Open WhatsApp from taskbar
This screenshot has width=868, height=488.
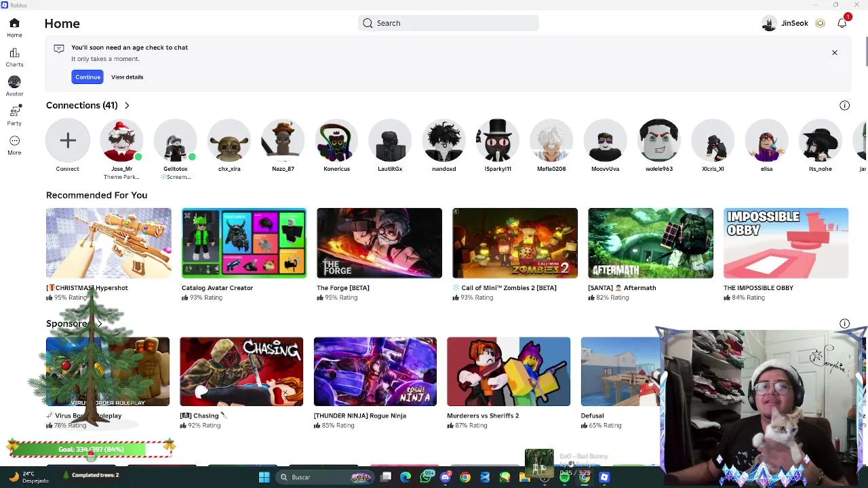(x=425, y=477)
